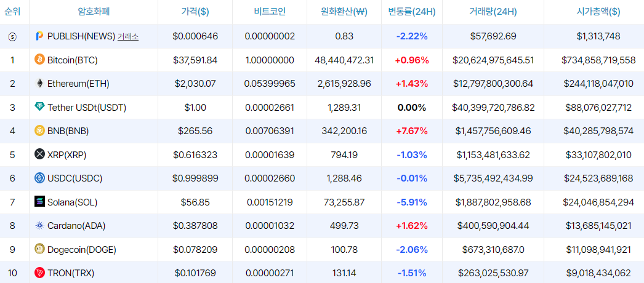The height and width of the screenshot is (283, 644).
Task: Open the Bitcoin(BTC) coin name
Action: pos(72,60)
